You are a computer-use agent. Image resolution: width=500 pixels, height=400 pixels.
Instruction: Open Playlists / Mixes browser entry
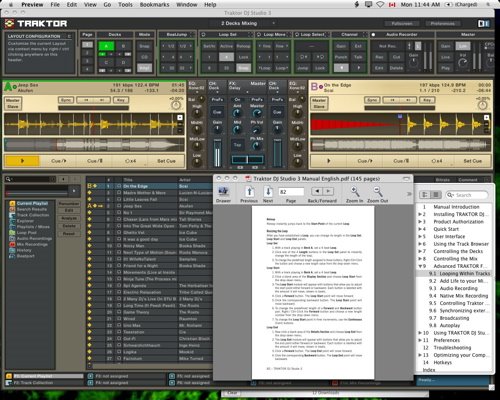click(33, 227)
